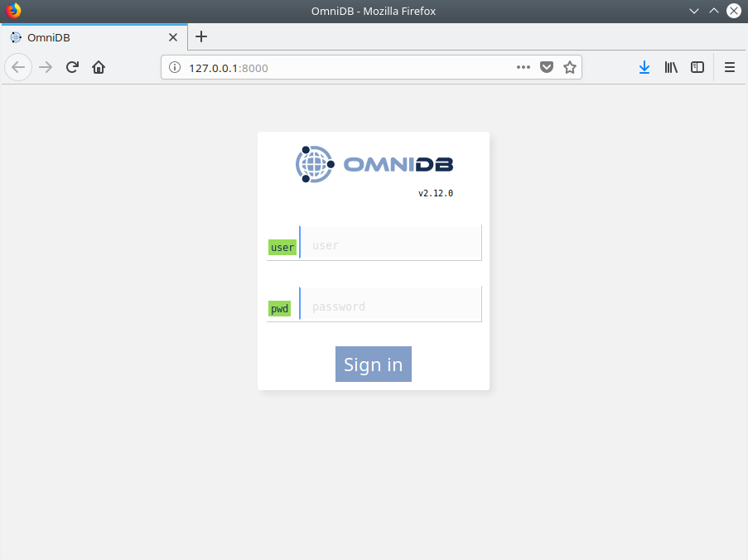Open the downloads panel
This screenshot has width=748, height=560.
pyautogui.click(x=644, y=68)
